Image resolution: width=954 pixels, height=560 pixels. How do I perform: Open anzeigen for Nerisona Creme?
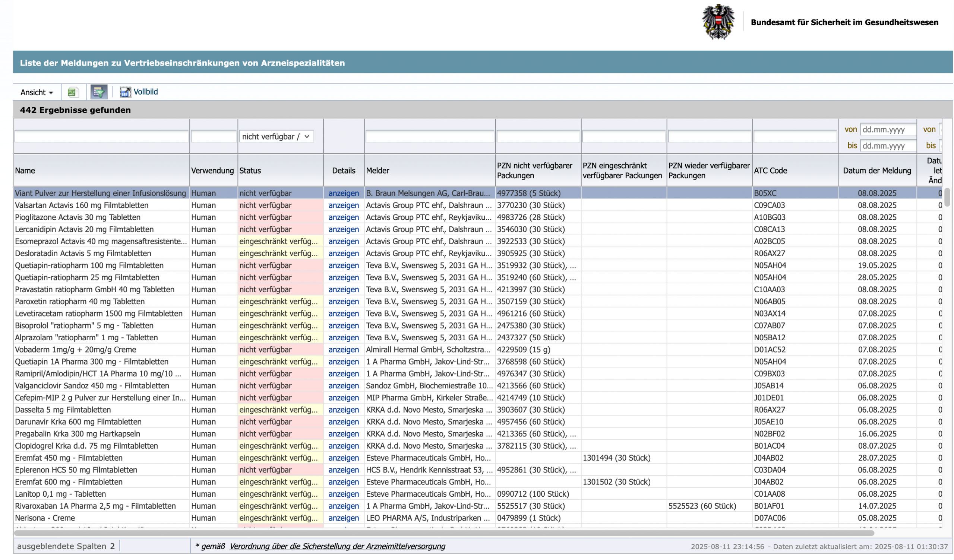point(343,518)
